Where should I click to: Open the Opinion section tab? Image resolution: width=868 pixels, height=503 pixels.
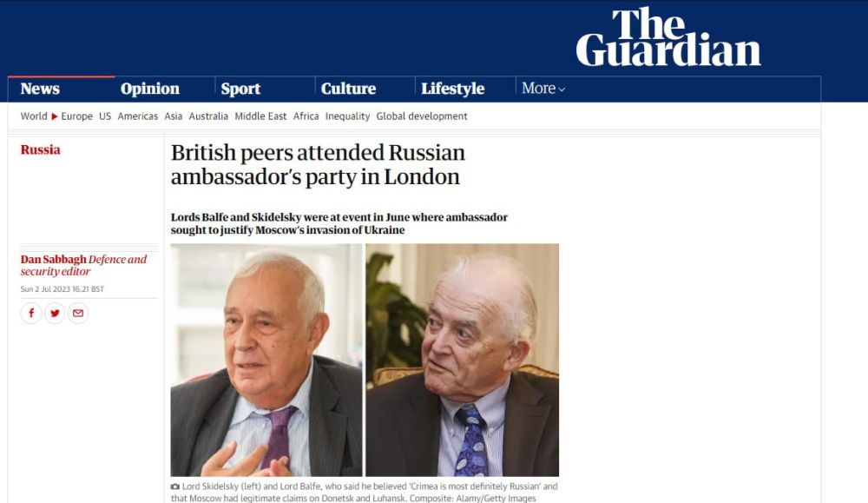tap(150, 89)
